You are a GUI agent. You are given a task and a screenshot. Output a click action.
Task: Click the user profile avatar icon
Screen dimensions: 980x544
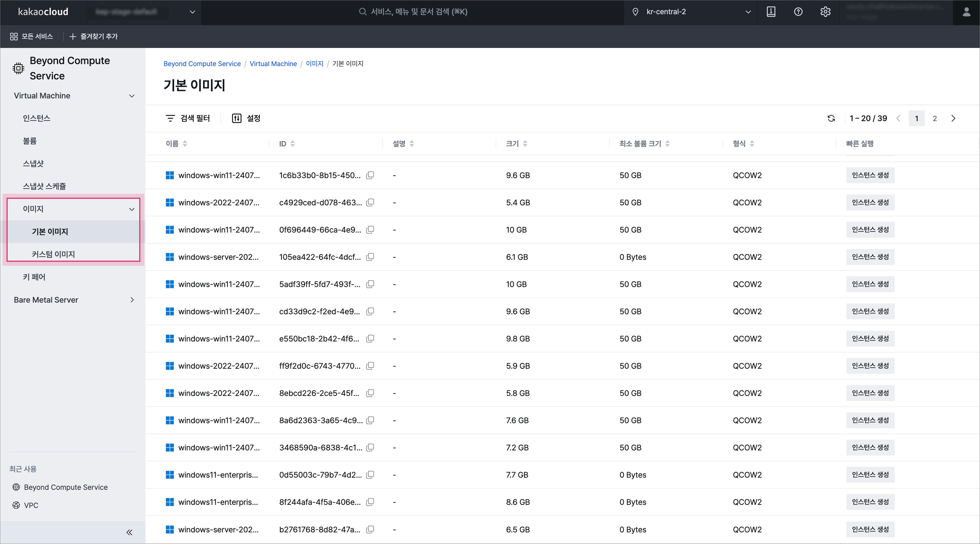tap(966, 12)
